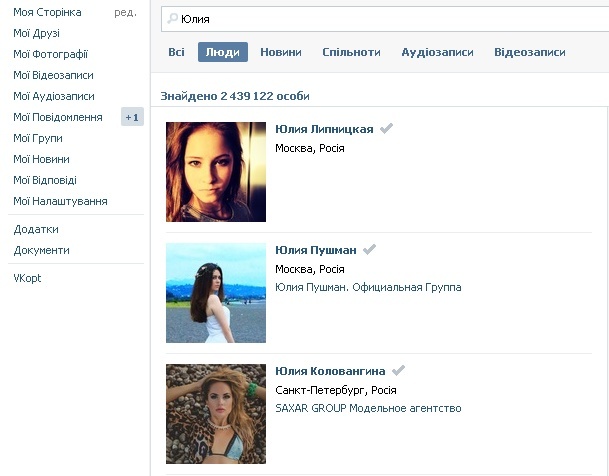Go to Мої Друзі in the sidebar
609x476 pixels.
[x=37, y=33]
